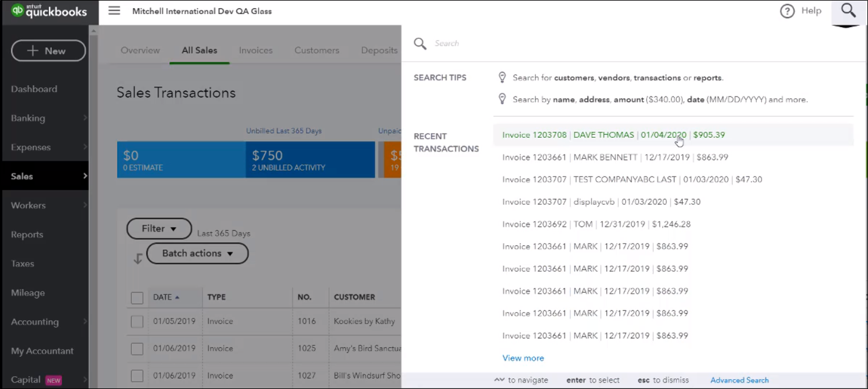Open the MARK BENNETT invoice result

673,157
